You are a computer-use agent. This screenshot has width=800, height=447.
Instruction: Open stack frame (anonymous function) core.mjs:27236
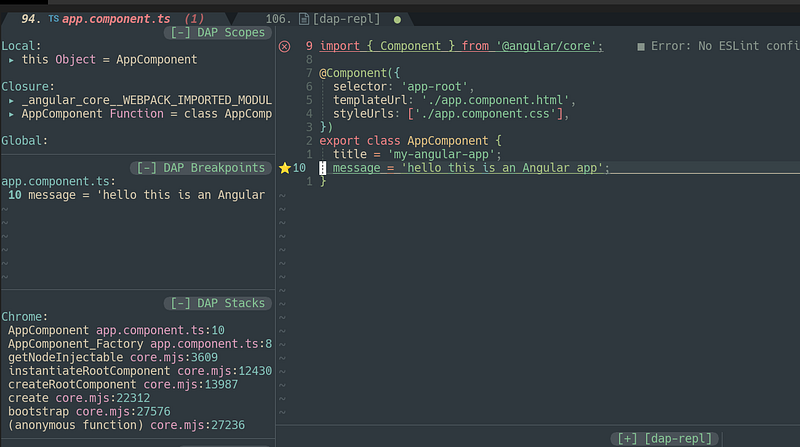coord(126,425)
